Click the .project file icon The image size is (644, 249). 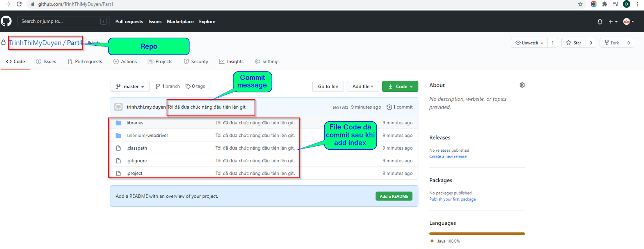tap(118, 173)
